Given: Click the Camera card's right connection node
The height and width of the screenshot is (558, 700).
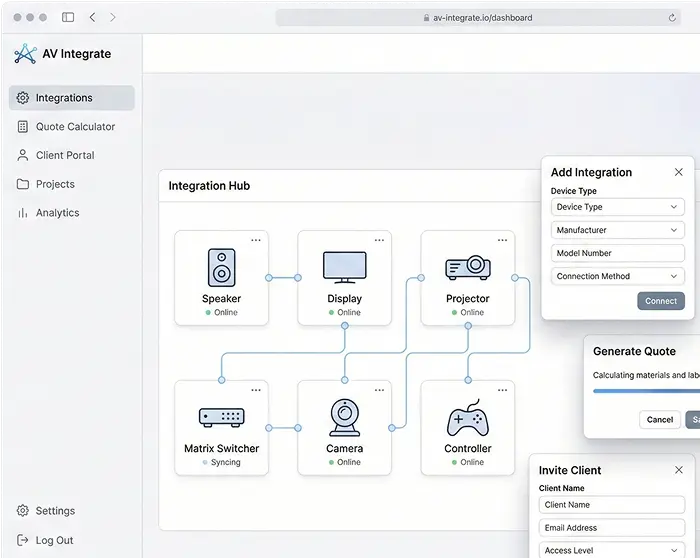Looking at the screenshot, I should click(392, 428).
